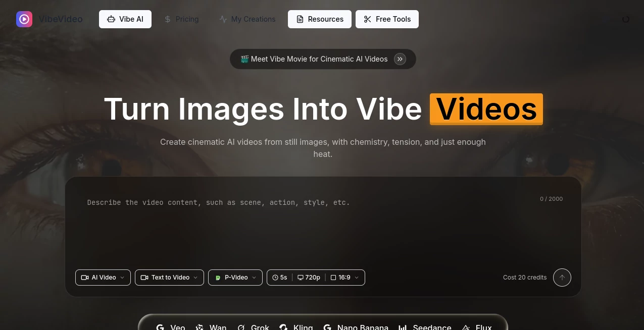Click the VibeVideo logo icon
Image resolution: width=644 pixels, height=330 pixels.
[x=24, y=19]
